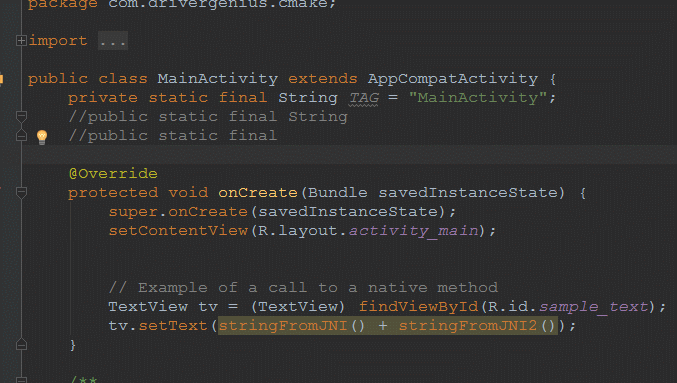Screen dimensions: 677x383
Task: Click the empty highlighted current line
Action: tap(349, 155)
